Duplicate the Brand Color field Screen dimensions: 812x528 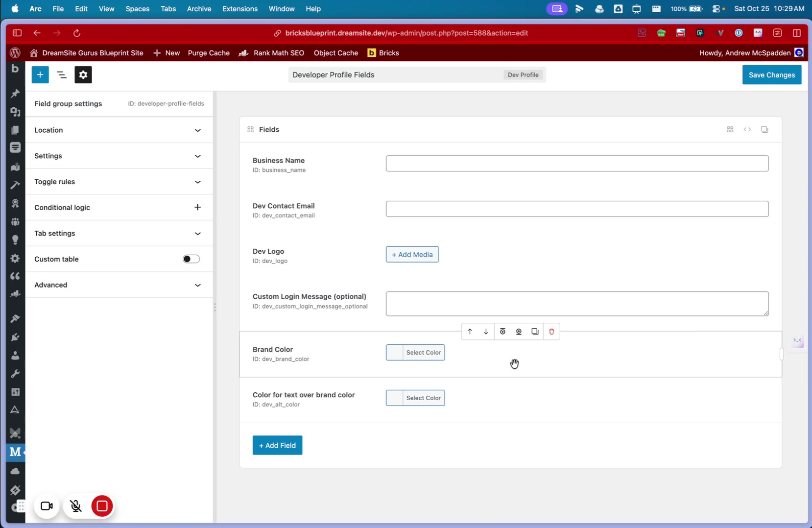point(535,332)
